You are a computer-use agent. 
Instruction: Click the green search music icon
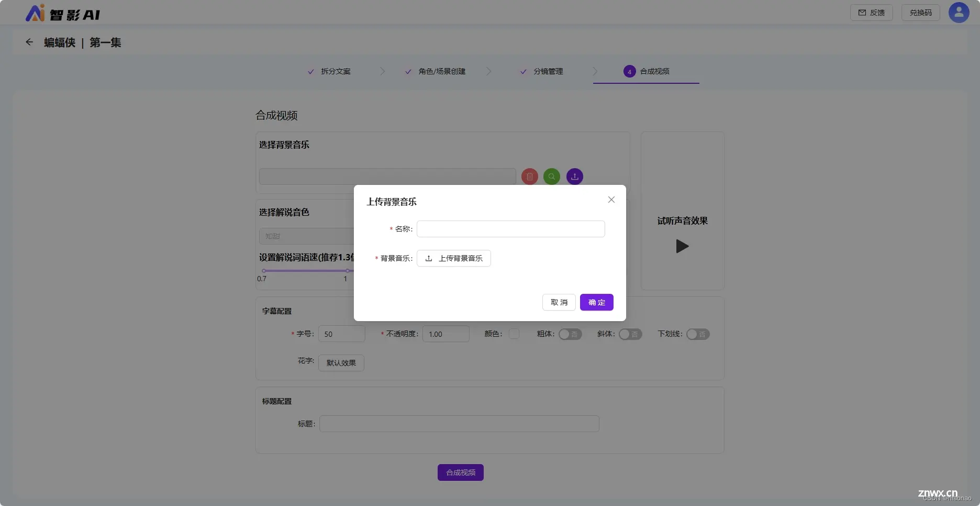pos(552,177)
